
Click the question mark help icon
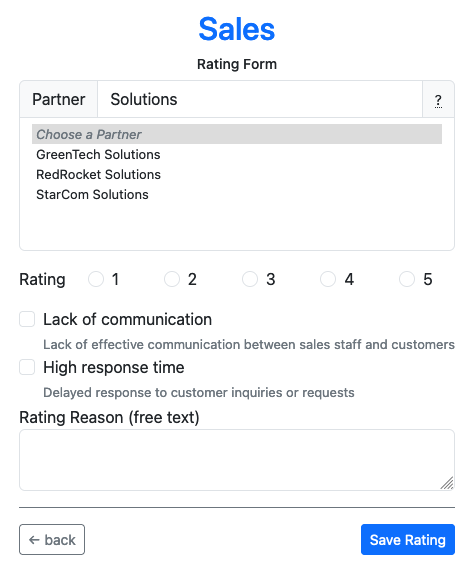438,100
